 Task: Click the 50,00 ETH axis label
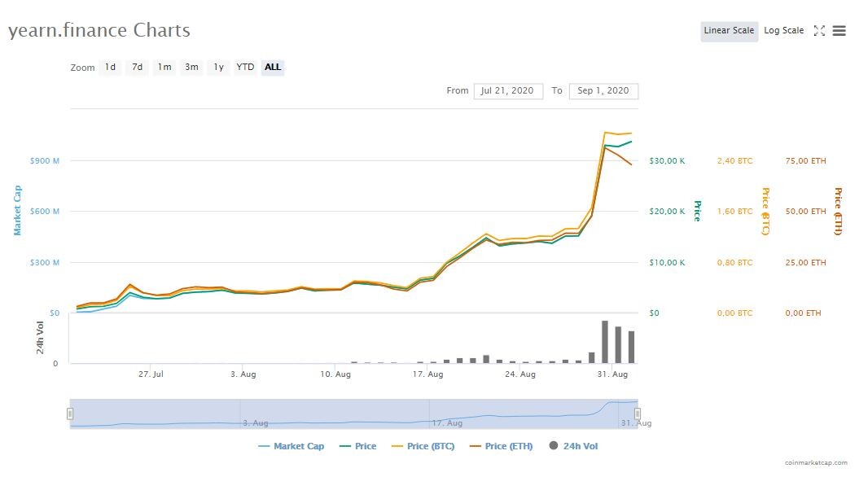click(x=805, y=212)
